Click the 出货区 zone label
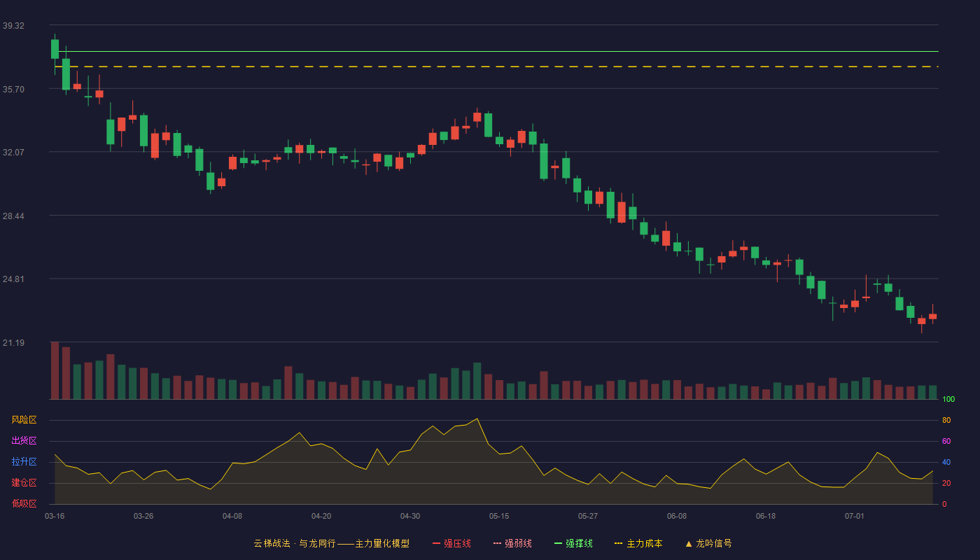 (24, 441)
